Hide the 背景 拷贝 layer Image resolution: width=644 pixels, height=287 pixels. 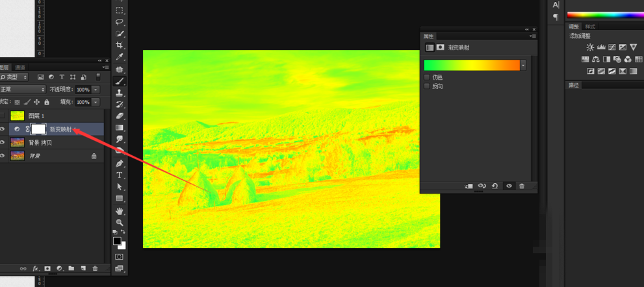point(2,142)
